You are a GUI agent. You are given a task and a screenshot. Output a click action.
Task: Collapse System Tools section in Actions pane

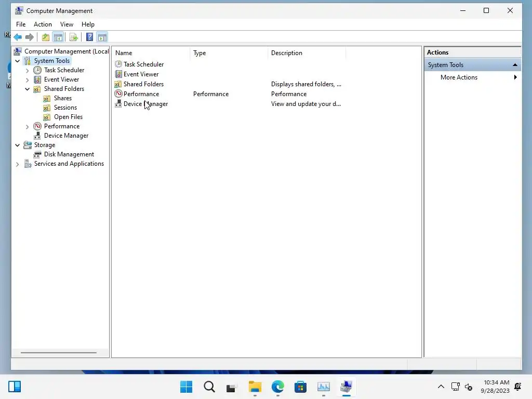pyautogui.click(x=515, y=65)
